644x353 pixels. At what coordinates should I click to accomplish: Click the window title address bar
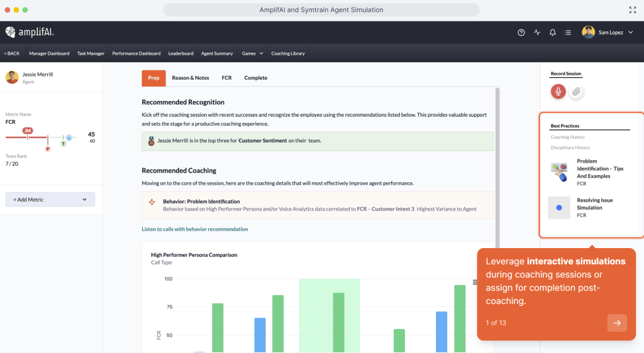(x=321, y=10)
